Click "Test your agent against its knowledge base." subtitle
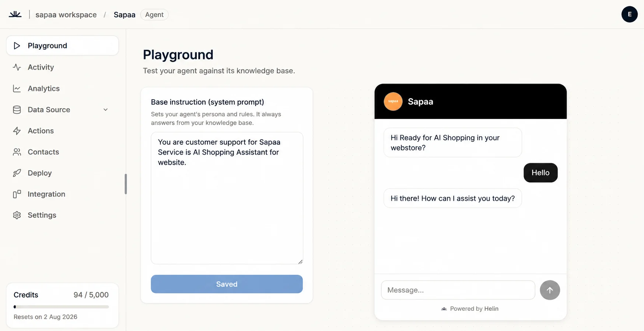 219,71
